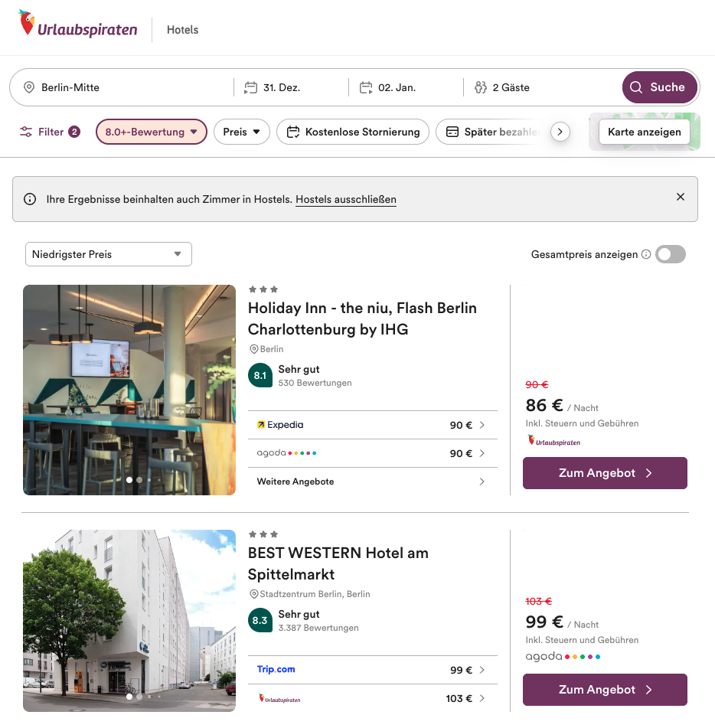Expand the Preis filter dropdown
Image resolution: width=715 pixels, height=728 pixels.
click(241, 132)
